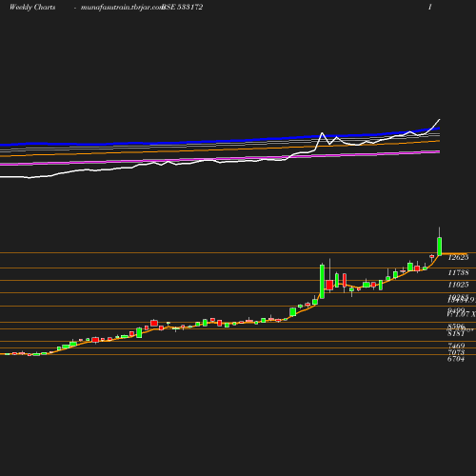Click the 8181 price level label
The width and height of the screenshot is (476, 476).
pos(456,334)
